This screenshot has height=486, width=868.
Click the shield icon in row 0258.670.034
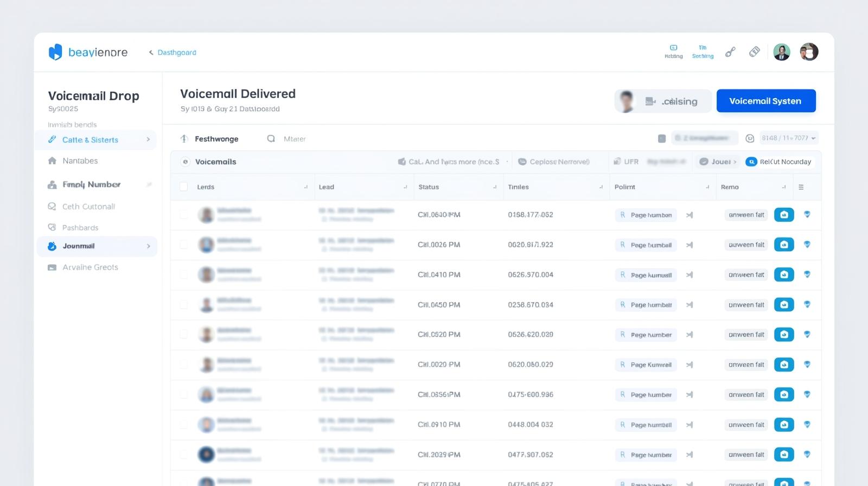coord(807,305)
